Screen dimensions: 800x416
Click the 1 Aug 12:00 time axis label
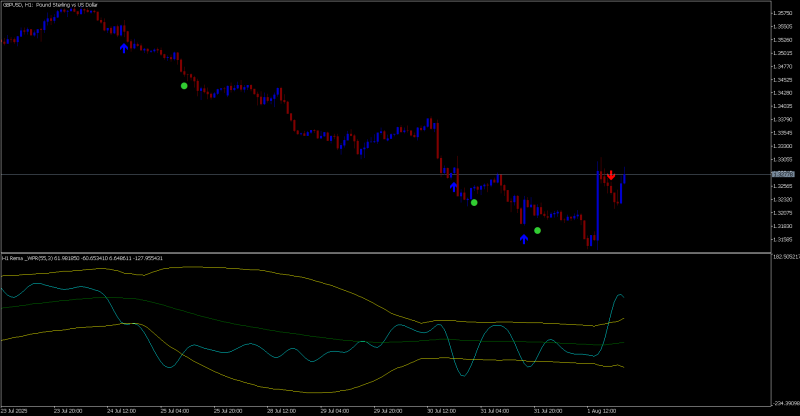[x=602, y=410]
